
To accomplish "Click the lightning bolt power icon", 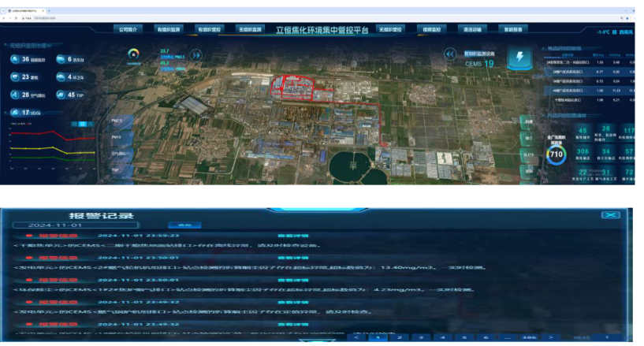I will (519, 57).
